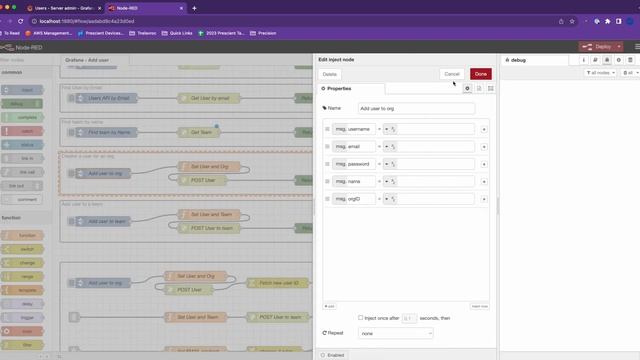Open the AWS Management bookmark
The image size is (640, 360).
point(49,33)
